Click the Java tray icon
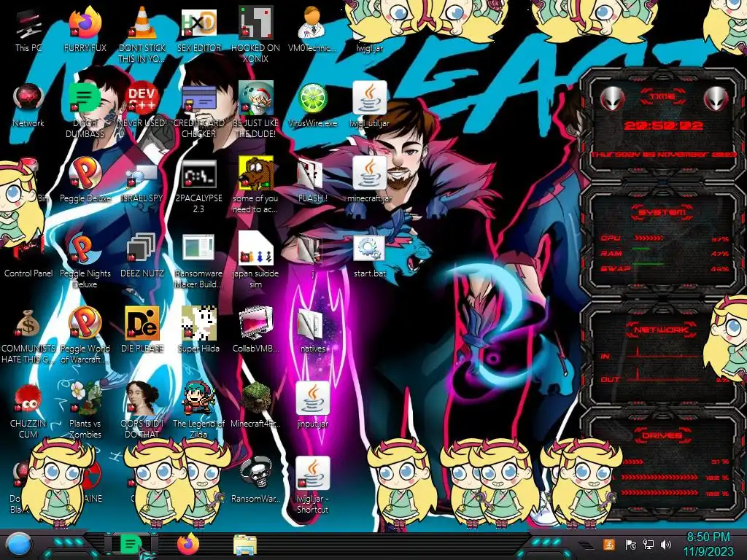The width and height of the screenshot is (747, 560). (x=608, y=544)
